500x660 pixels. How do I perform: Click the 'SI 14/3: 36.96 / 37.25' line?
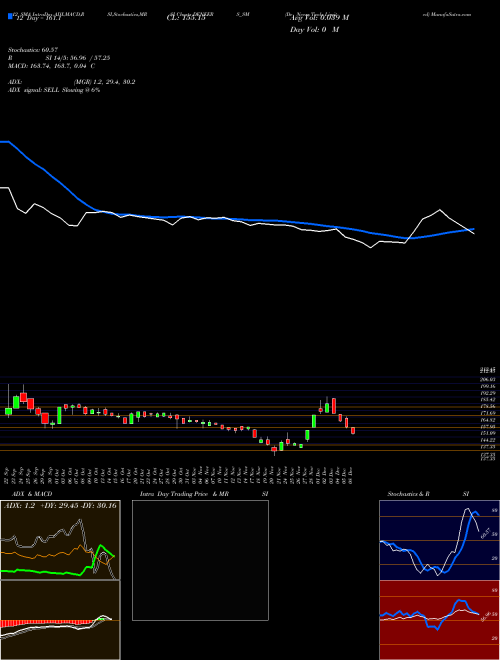click(x=79, y=58)
